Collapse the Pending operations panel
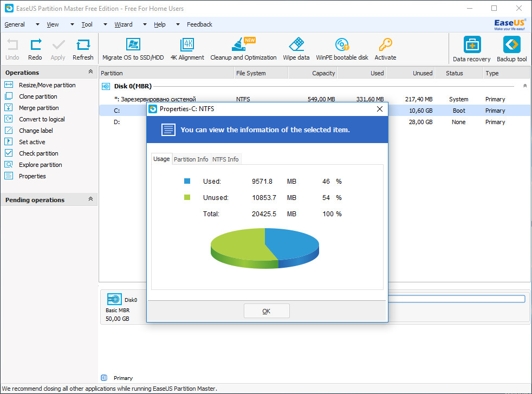 click(90, 199)
